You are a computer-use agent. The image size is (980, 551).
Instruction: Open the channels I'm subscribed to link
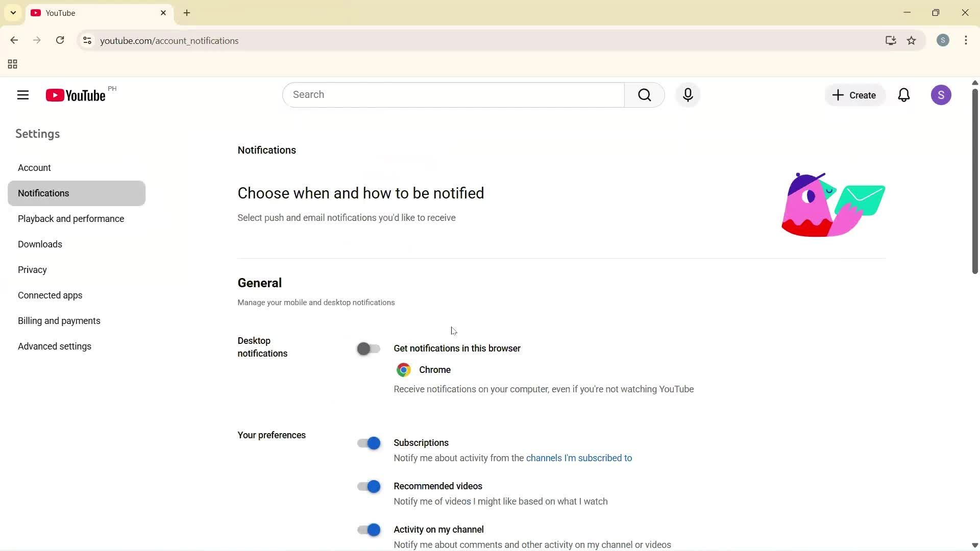click(579, 458)
